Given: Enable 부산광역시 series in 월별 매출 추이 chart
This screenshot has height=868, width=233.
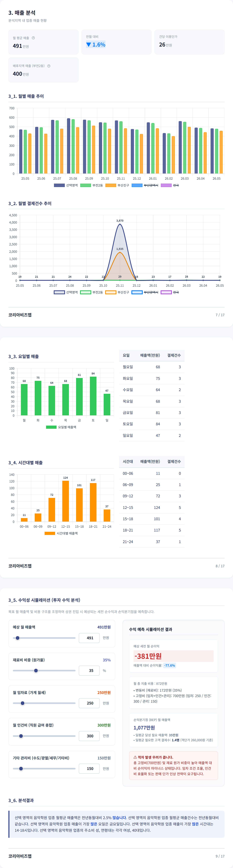Looking at the screenshot, I should click(145, 185).
